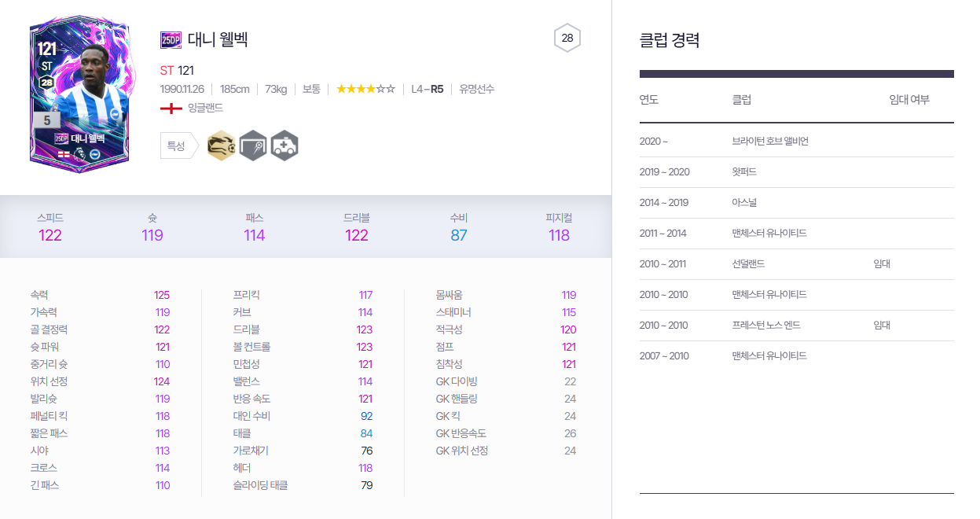
Task: Click the yellow star skill rating
Action: click(365, 89)
